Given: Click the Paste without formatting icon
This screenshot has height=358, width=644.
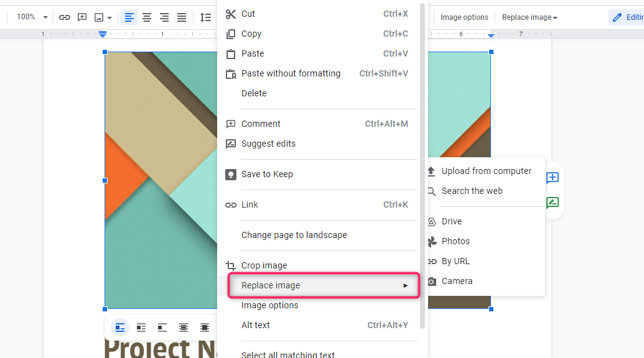Looking at the screenshot, I should 231,74.
